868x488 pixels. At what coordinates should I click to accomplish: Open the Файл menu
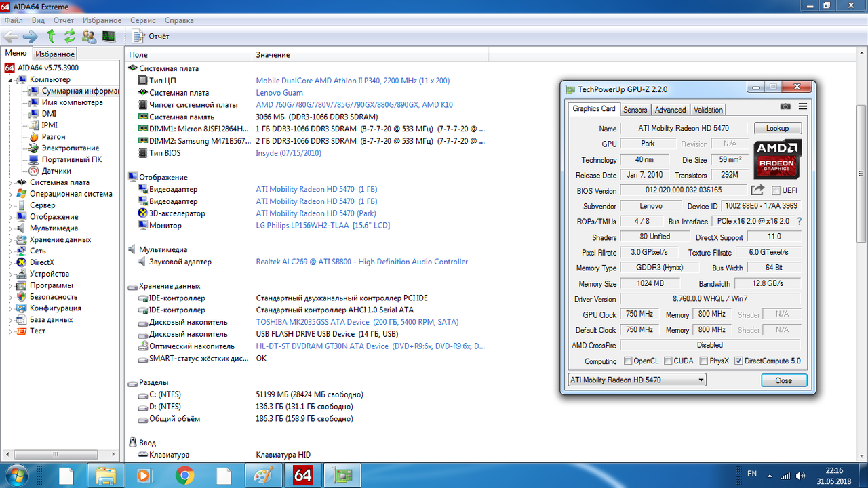point(14,20)
